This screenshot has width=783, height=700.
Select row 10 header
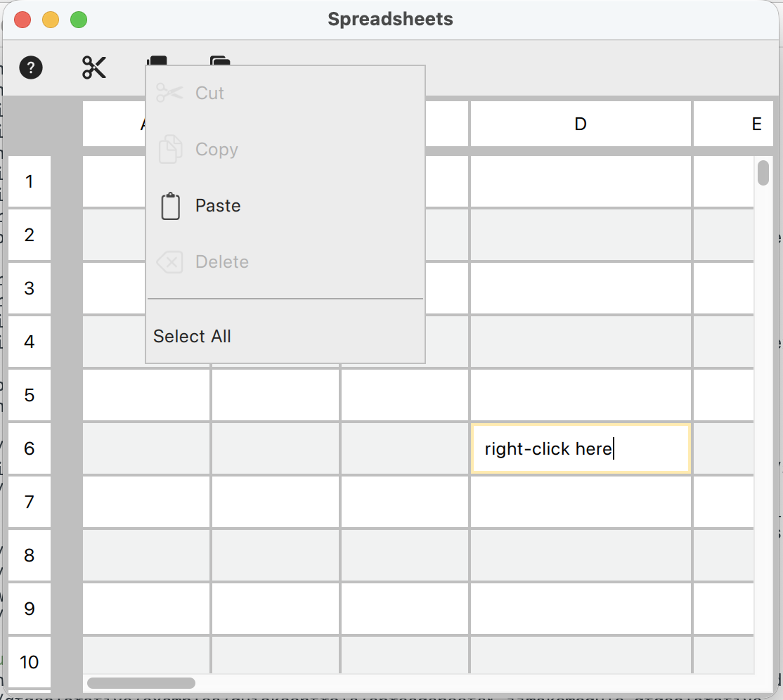click(30, 662)
